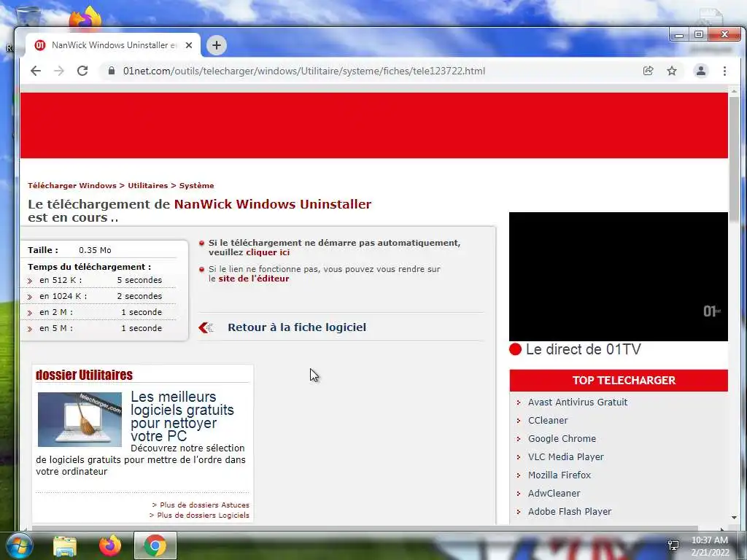747x560 pixels.
Task: Open the Google Chrome top download
Action: 562,438
